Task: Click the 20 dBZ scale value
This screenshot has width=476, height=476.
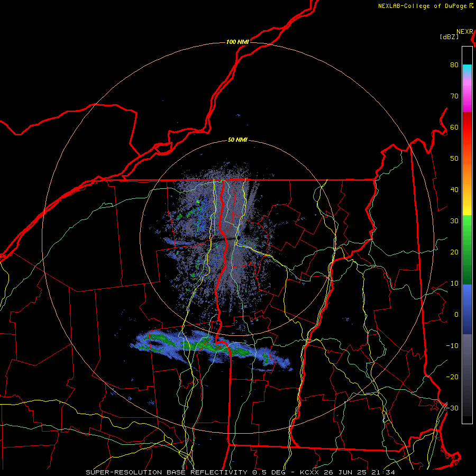Action: pyautogui.click(x=454, y=252)
